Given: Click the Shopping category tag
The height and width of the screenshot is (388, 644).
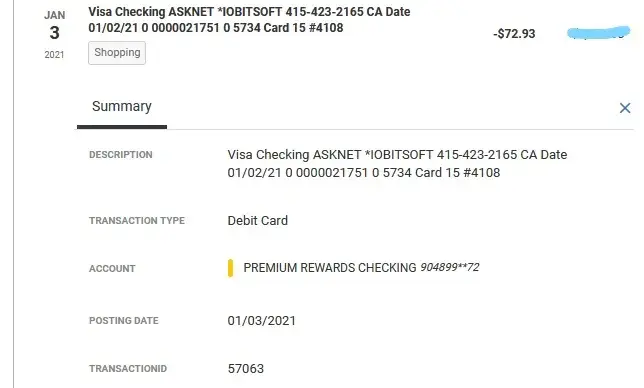Looking at the screenshot, I should click(117, 53).
